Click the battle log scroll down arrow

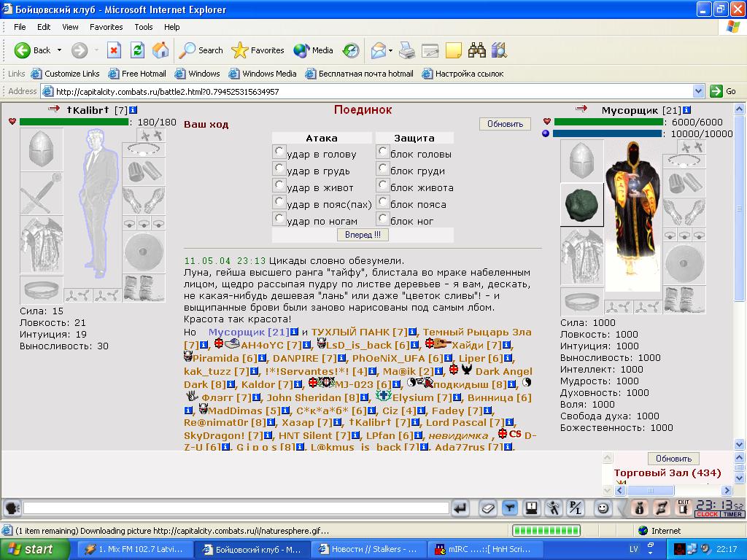(x=739, y=444)
